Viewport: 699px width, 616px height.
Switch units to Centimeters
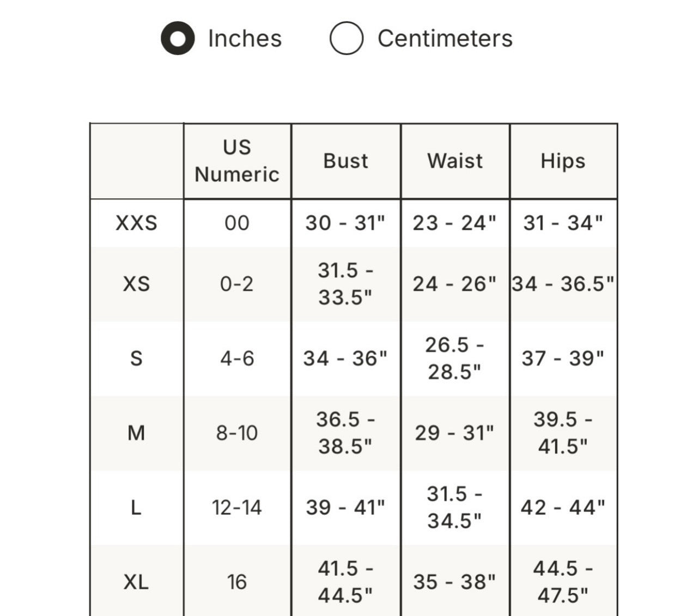[347, 39]
